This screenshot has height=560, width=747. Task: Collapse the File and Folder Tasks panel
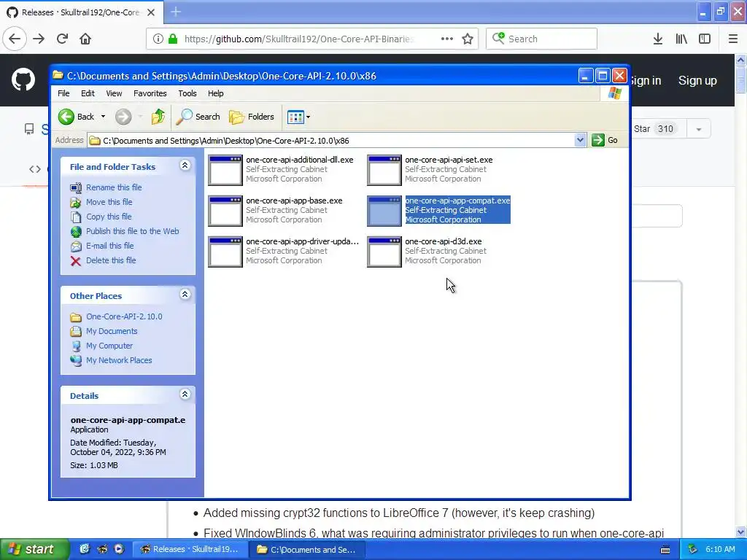(185, 166)
